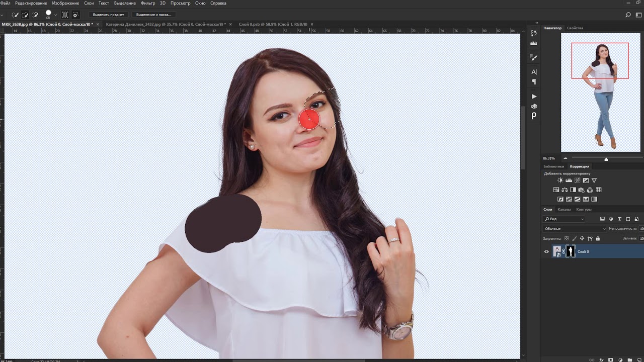644x362 pixels.
Task: Switch to the Контуры tab
Action: (584, 209)
